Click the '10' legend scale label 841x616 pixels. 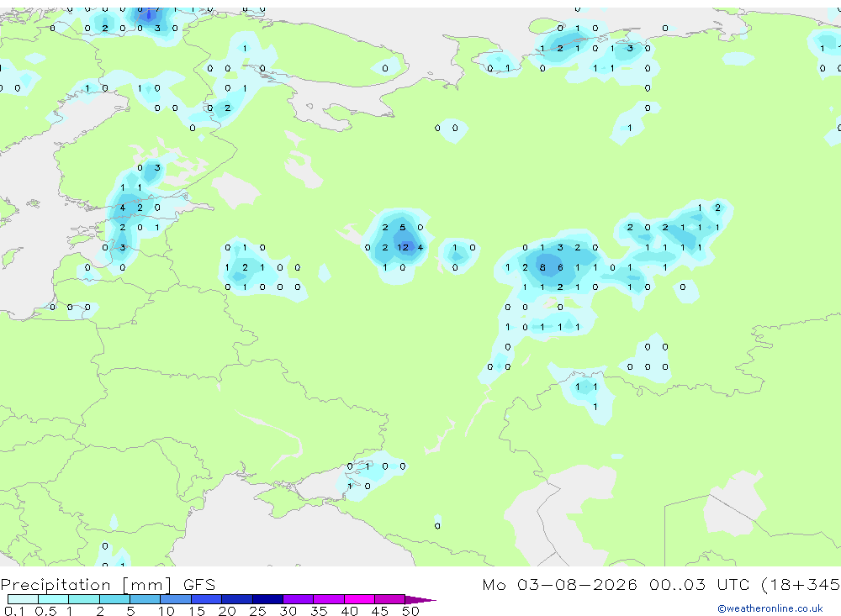pos(167,611)
